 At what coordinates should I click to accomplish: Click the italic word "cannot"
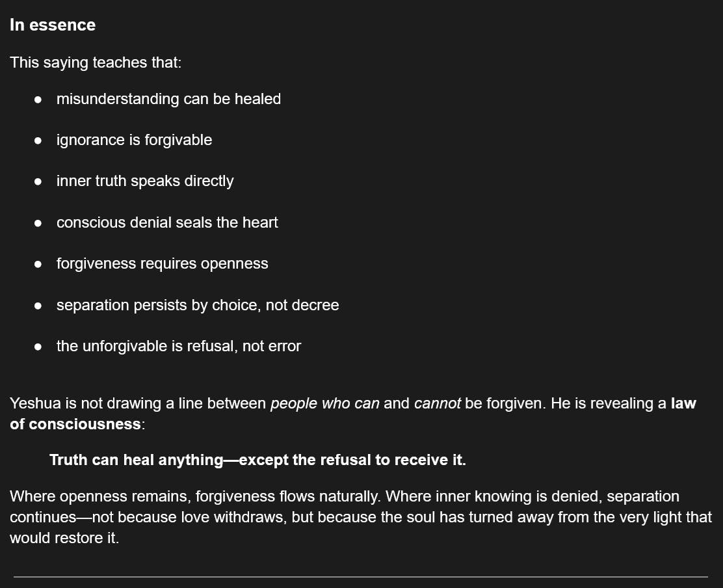437,403
